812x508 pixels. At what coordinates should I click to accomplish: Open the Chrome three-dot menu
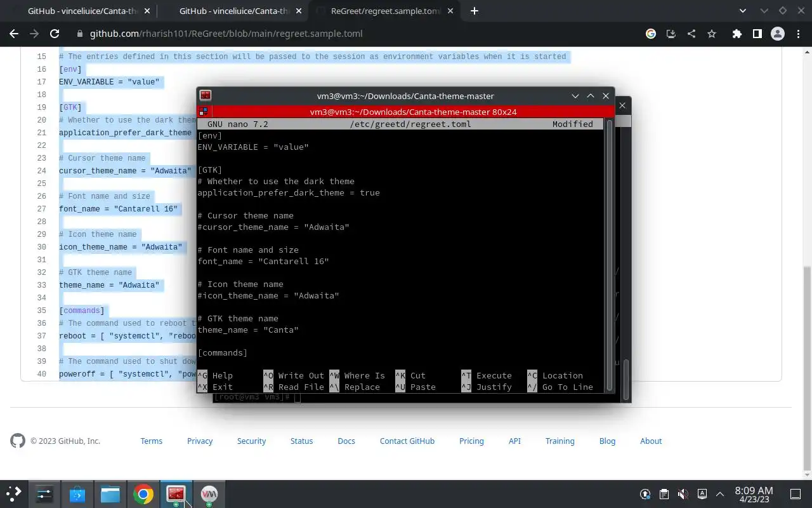pos(797,34)
